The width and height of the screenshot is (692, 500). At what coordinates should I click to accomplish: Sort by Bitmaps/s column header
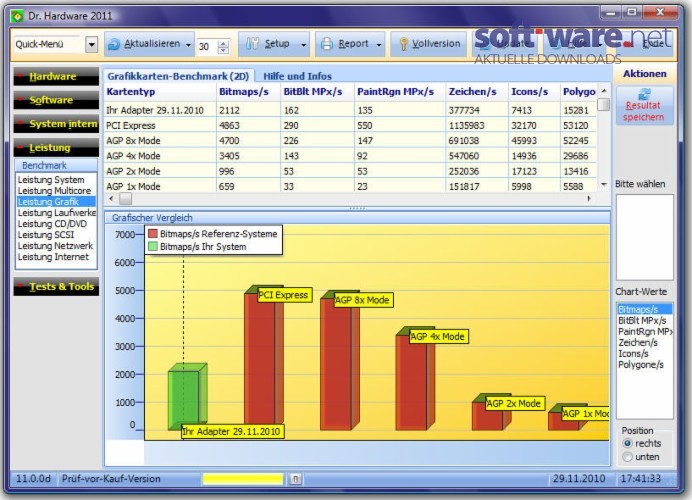248,92
